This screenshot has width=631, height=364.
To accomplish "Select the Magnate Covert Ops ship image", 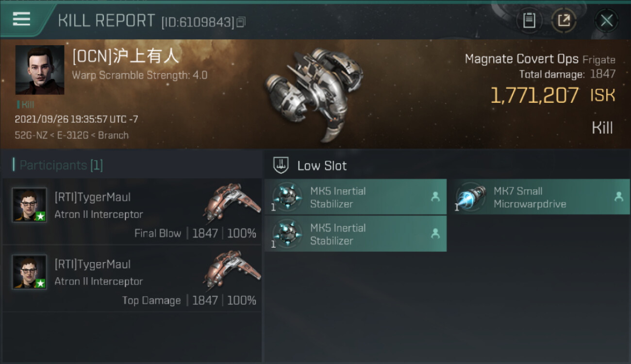I will click(314, 94).
